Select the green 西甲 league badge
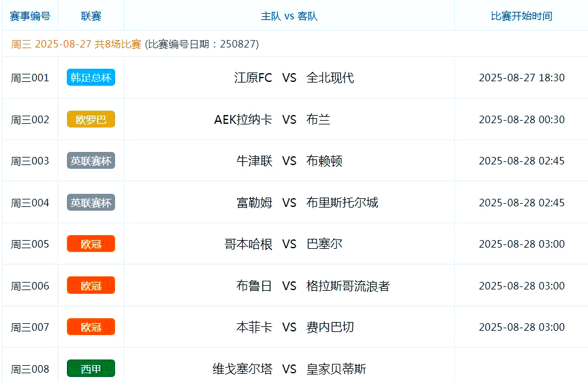 point(91,368)
